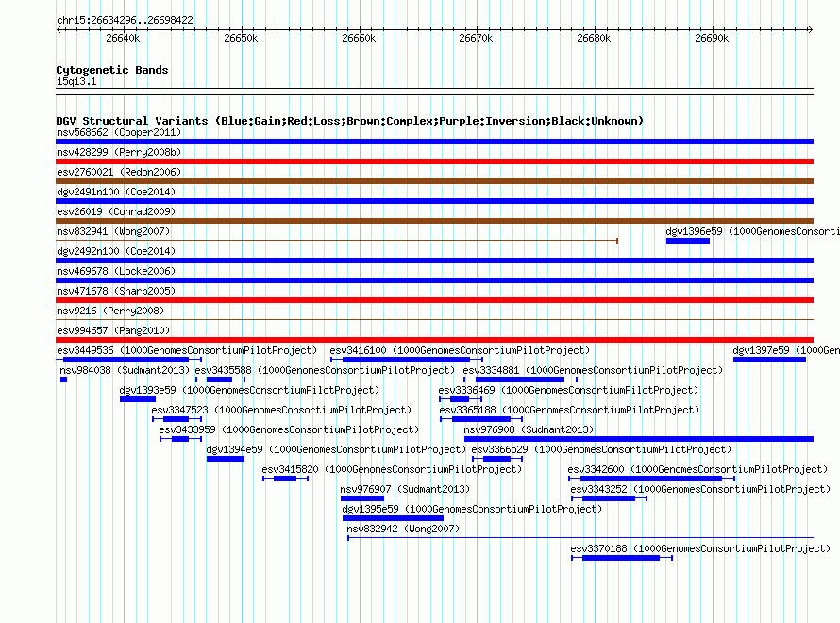Screen dimensions: 840x623
Task: Click the blue bar under nsv976908
Action: pos(639,439)
